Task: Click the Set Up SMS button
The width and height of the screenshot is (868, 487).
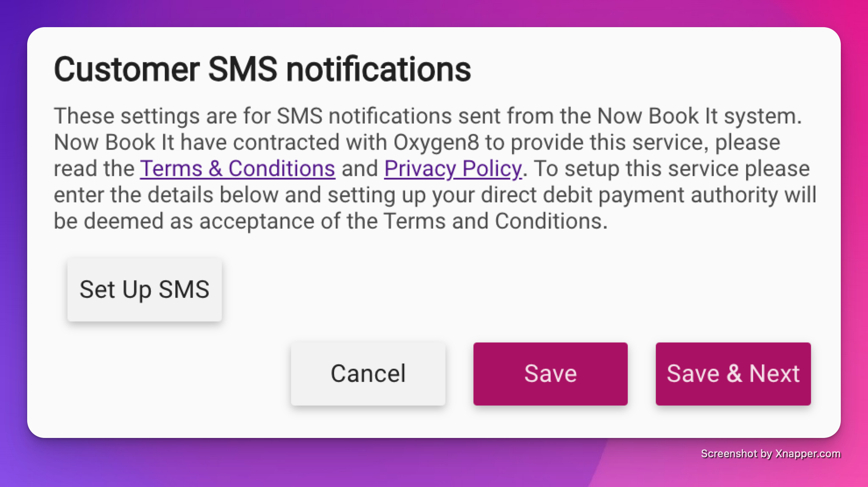Action: coord(144,289)
